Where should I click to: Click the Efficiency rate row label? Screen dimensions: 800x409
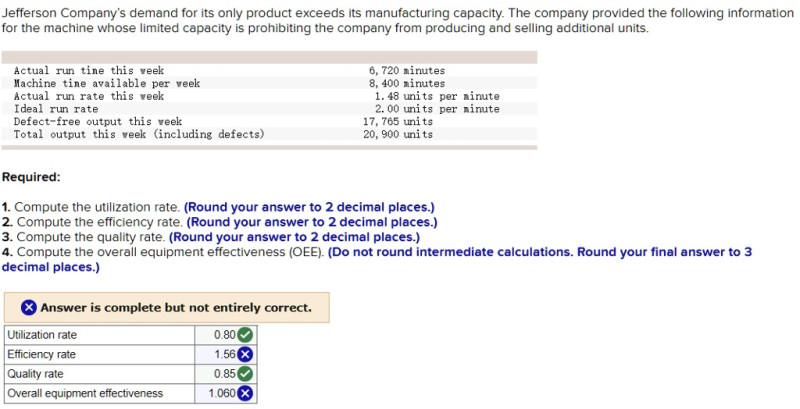tap(41, 354)
